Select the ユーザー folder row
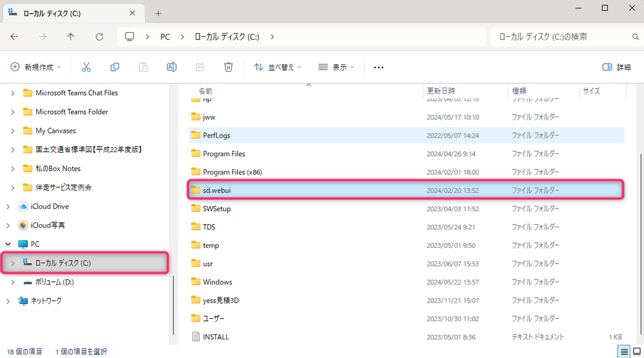 [407, 319]
